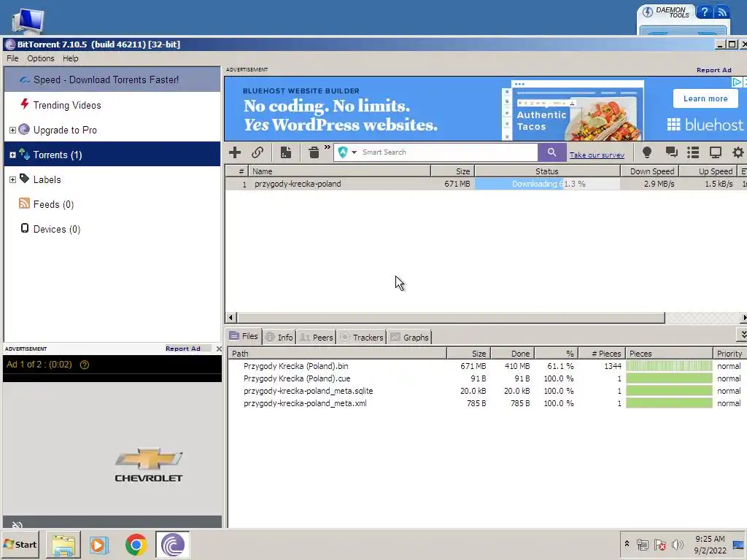Sort torrents by Down Speed column
Viewport: 747px width, 560px height.
click(650, 171)
